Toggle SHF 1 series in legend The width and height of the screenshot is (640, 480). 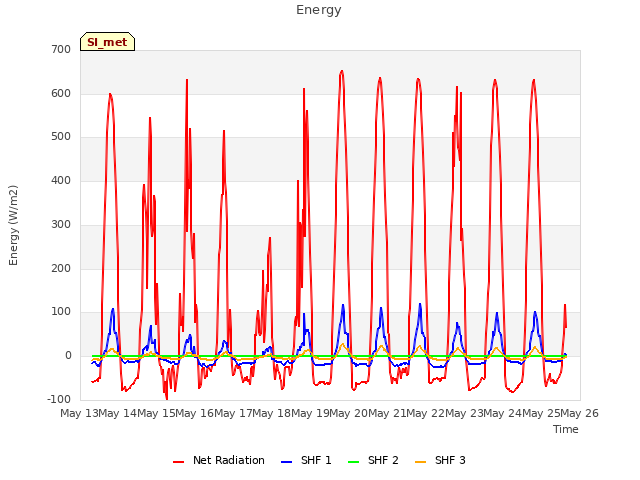(x=306, y=460)
